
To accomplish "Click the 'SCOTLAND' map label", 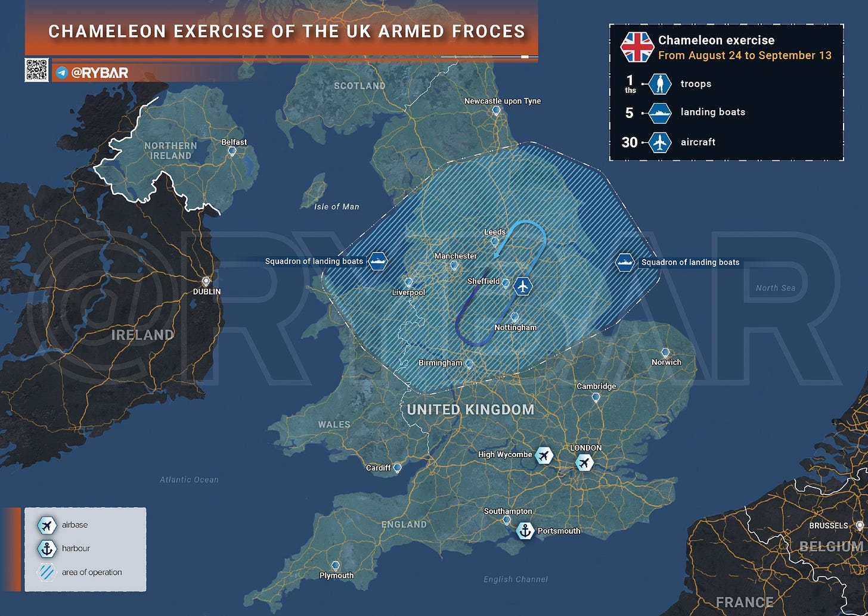I will [359, 86].
